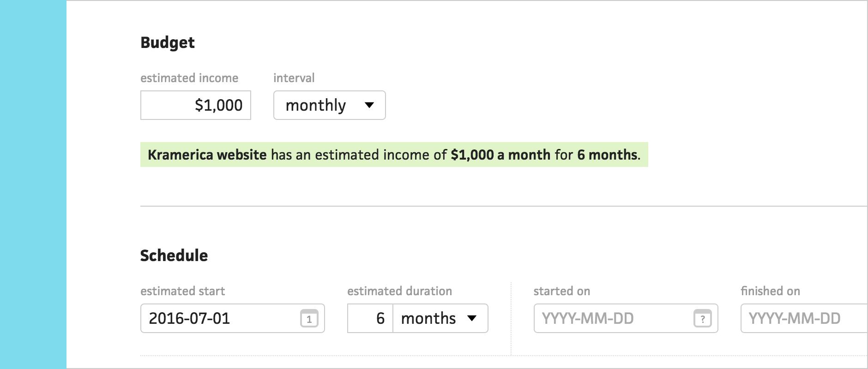
Task: Click the "finished on" label
Action: pyautogui.click(x=770, y=291)
